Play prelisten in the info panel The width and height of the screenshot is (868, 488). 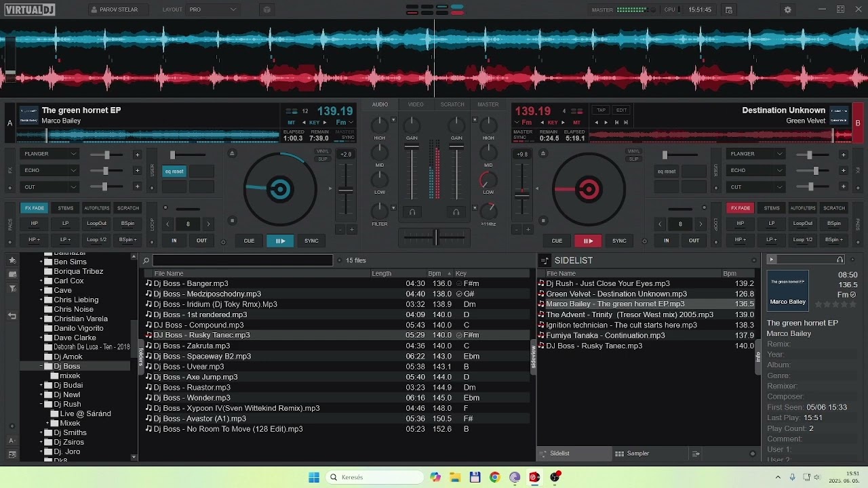click(771, 260)
